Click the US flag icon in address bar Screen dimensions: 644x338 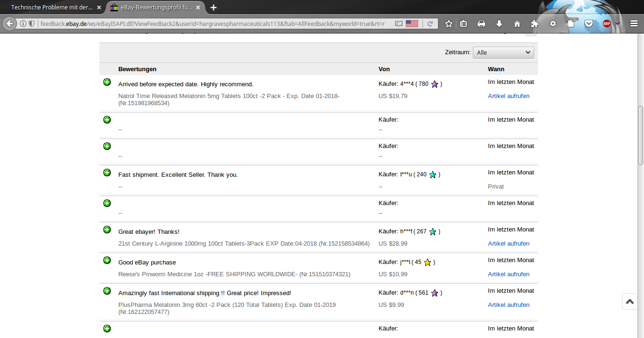pos(412,24)
